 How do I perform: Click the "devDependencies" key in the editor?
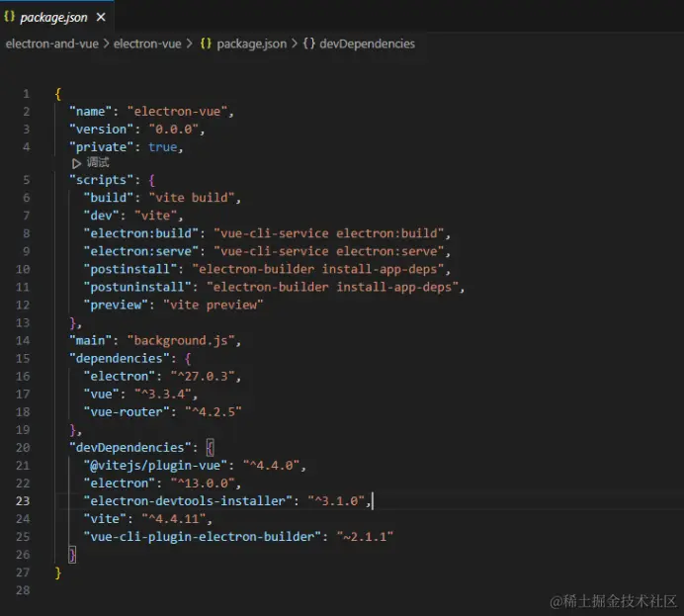pos(130,448)
